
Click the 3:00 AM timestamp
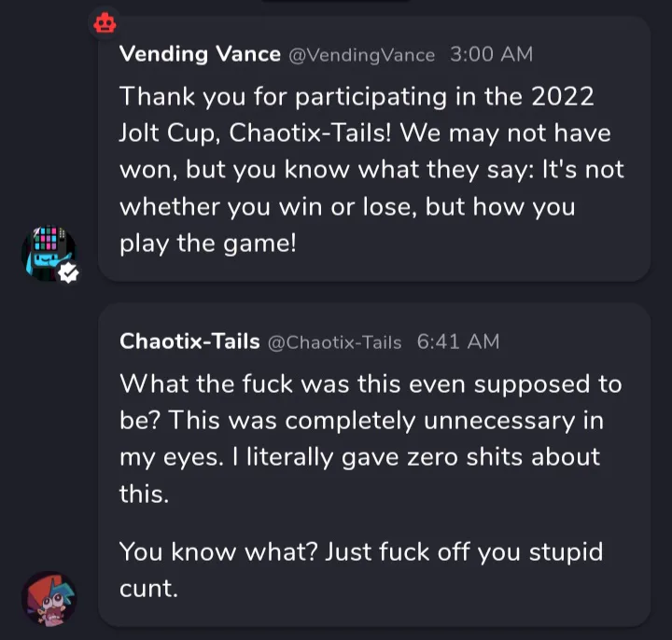tap(491, 54)
